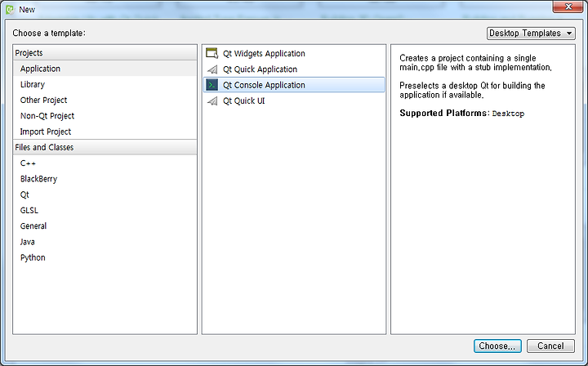Select the Qt files category

[105, 194]
